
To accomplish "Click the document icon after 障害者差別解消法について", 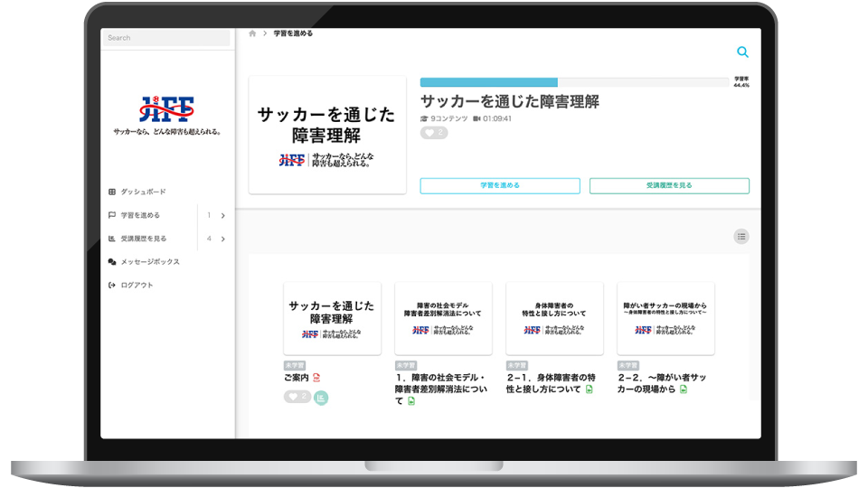I will point(411,401).
